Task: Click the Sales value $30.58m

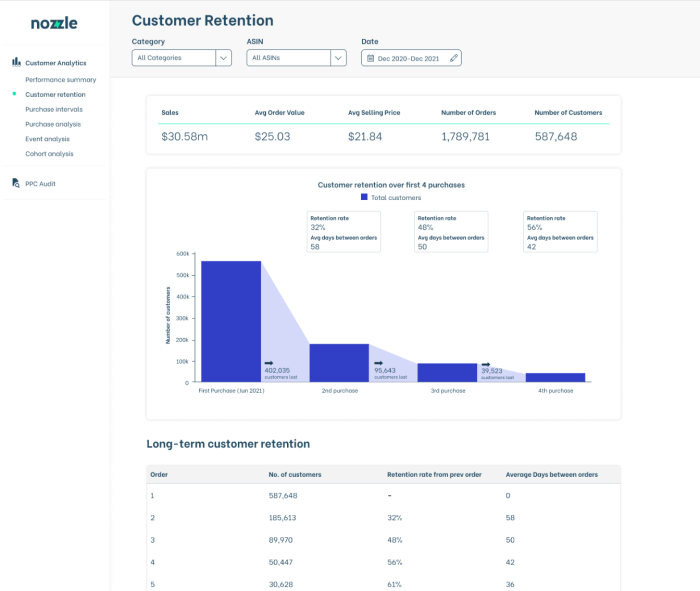Action: pos(184,136)
